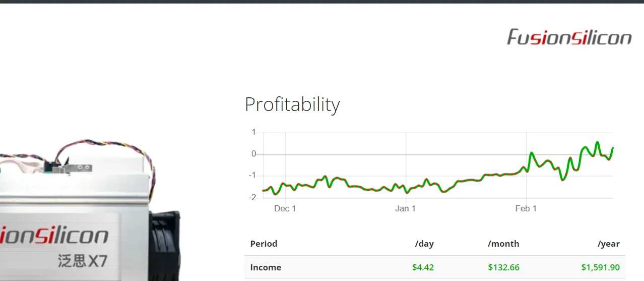Click the chart's 1 value axis label
This screenshot has height=281, width=644.
[x=254, y=132]
